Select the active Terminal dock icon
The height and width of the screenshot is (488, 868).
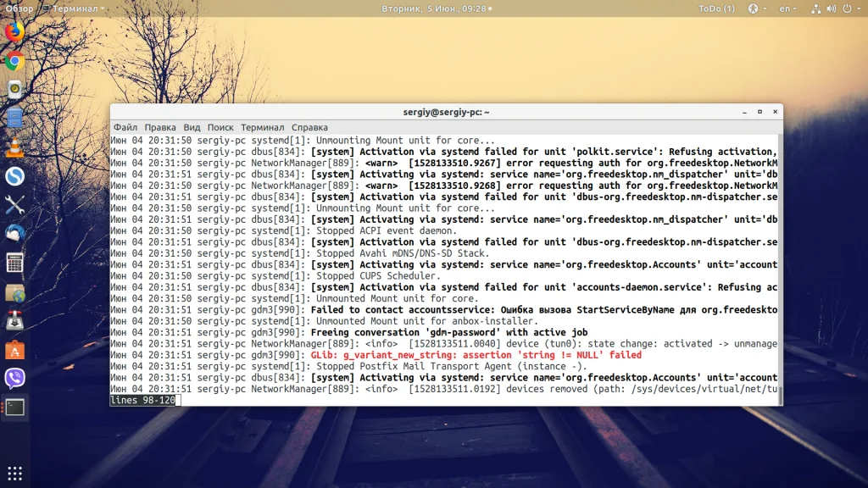click(15, 408)
